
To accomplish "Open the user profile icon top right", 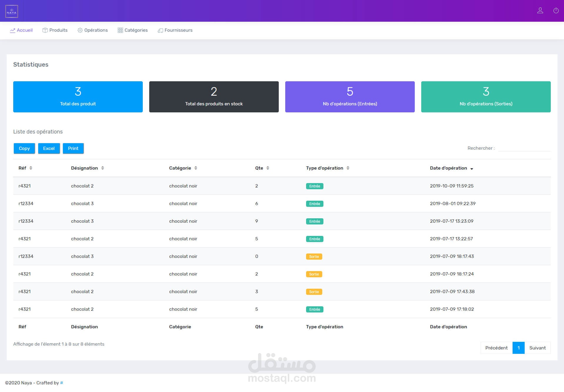I will (x=540, y=11).
